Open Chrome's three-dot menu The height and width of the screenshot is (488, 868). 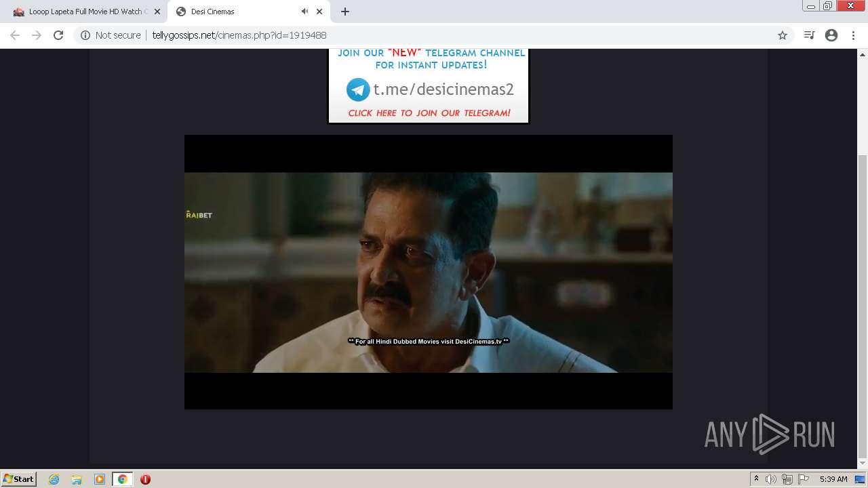tap(853, 35)
